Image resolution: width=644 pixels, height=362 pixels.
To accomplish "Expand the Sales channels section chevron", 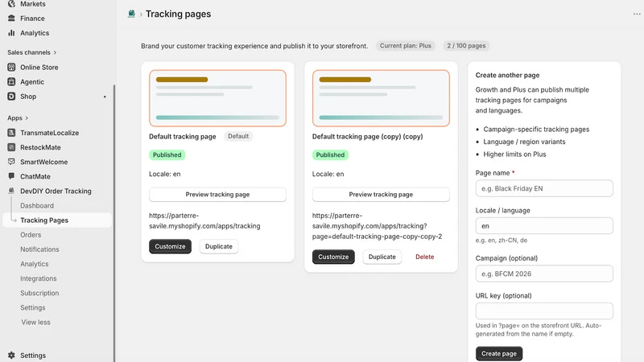I will (55, 52).
